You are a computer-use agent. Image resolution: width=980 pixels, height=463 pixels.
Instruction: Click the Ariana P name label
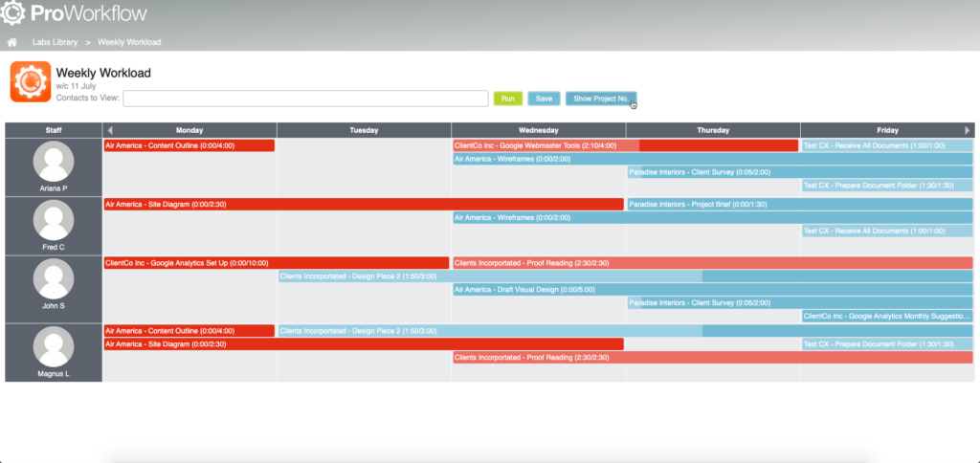pos(54,188)
